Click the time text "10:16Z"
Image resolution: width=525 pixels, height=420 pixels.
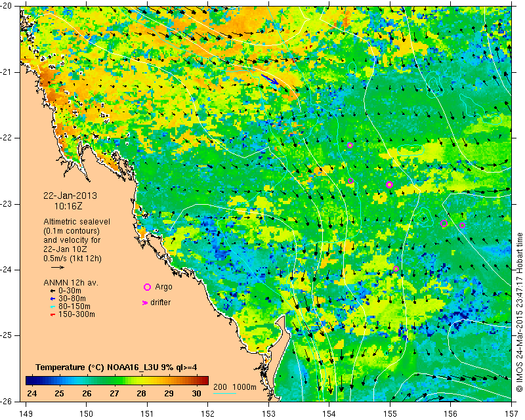[68, 206]
